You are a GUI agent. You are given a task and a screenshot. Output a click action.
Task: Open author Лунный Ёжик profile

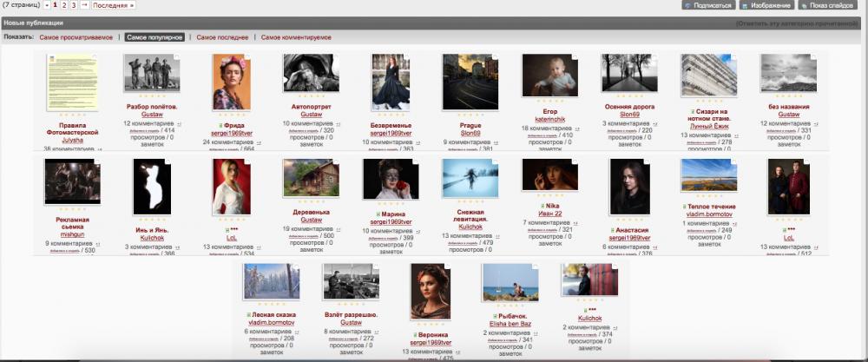pos(709,126)
